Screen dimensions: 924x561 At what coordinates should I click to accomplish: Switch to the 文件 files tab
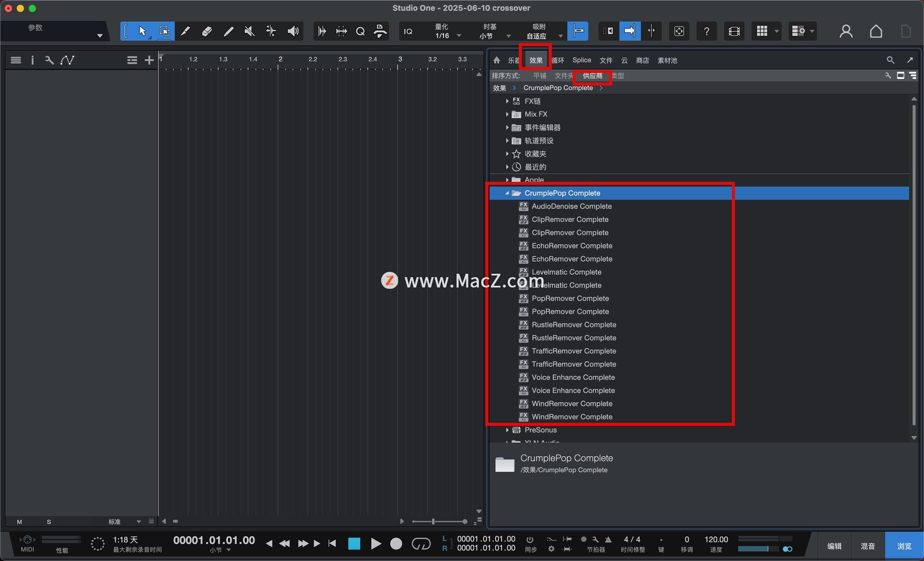[606, 60]
